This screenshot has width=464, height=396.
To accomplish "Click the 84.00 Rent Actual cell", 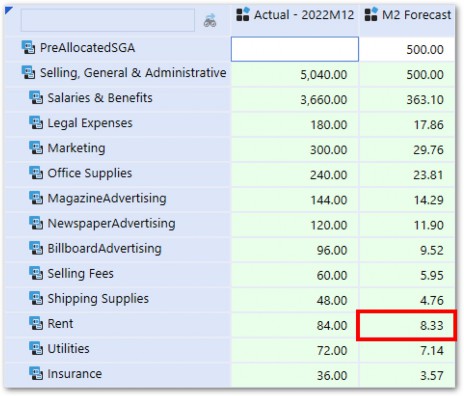I will tap(295, 325).
